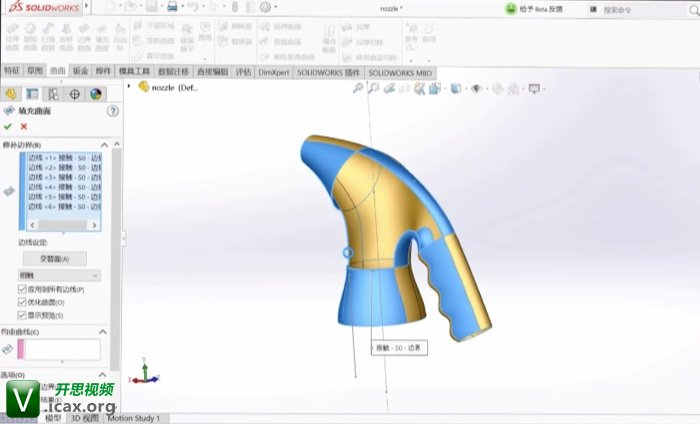
Task: Collapse the 修补边界 section chevron
Action: click(x=104, y=145)
